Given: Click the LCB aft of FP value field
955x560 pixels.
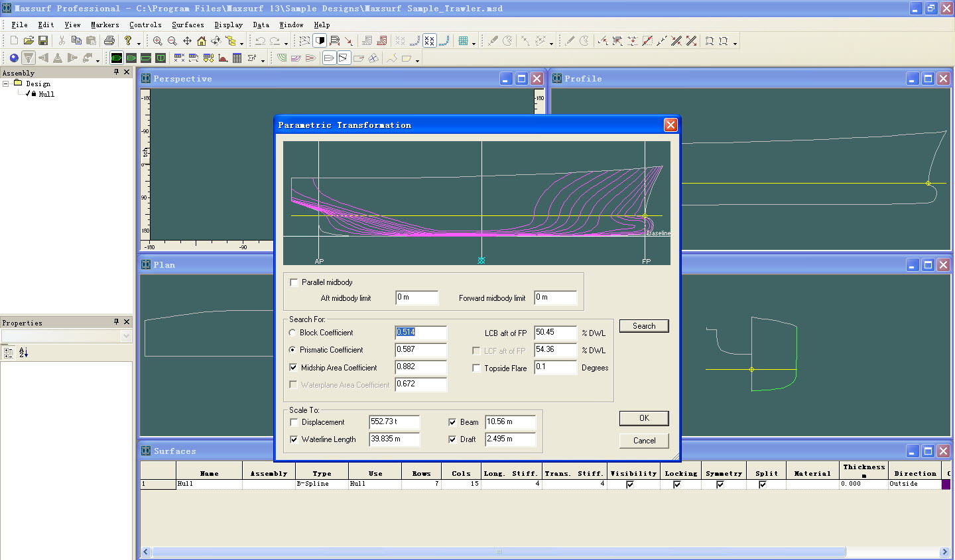Looking at the screenshot, I should coord(556,333).
